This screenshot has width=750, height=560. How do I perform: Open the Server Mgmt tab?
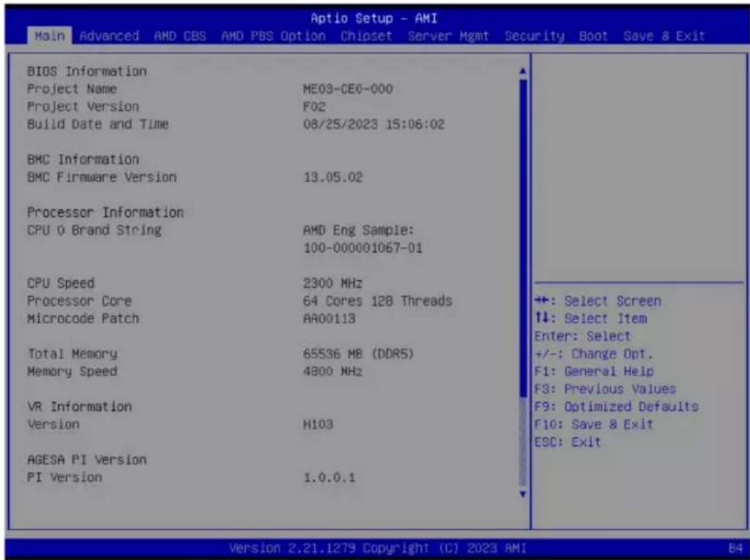pyautogui.click(x=448, y=36)
